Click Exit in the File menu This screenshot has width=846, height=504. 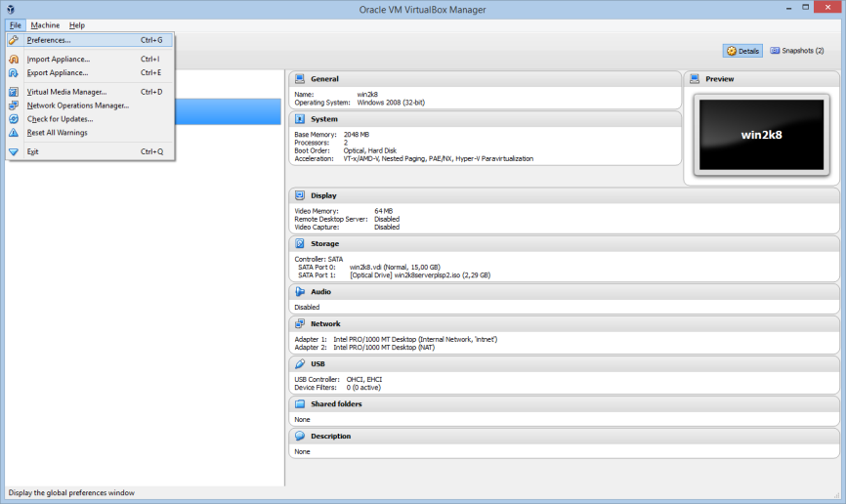coord(90,151)
